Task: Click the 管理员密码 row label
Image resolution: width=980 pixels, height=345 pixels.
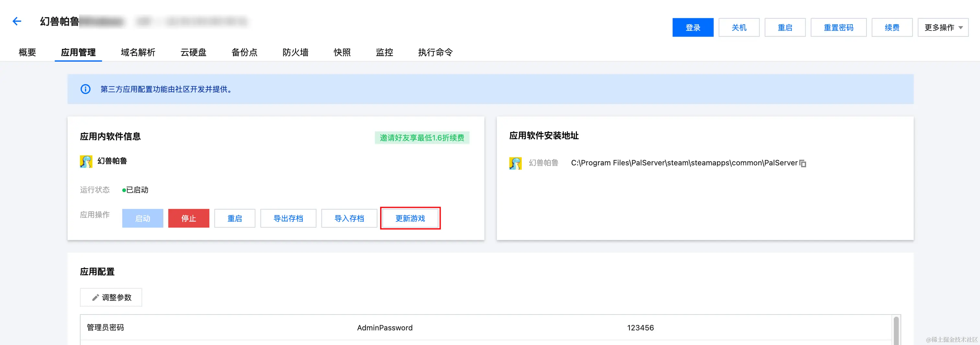Action: (105, 328)
